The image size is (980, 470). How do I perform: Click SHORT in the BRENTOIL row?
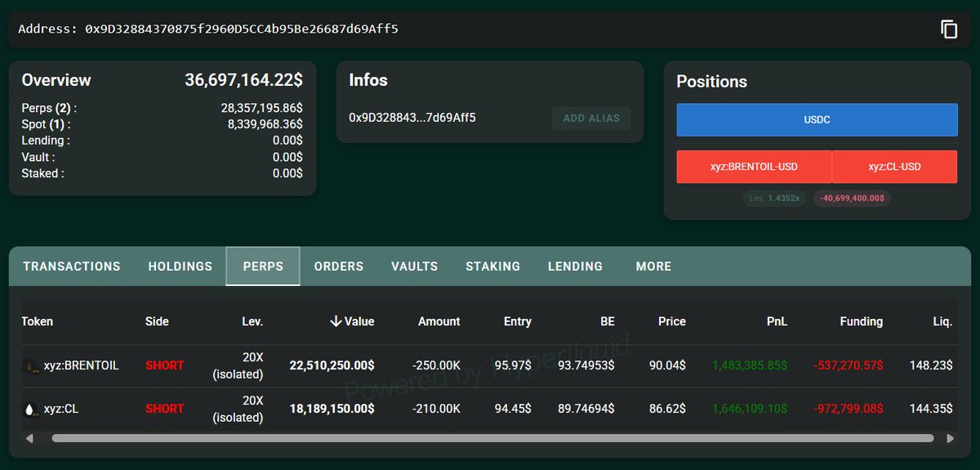point(165,366)
